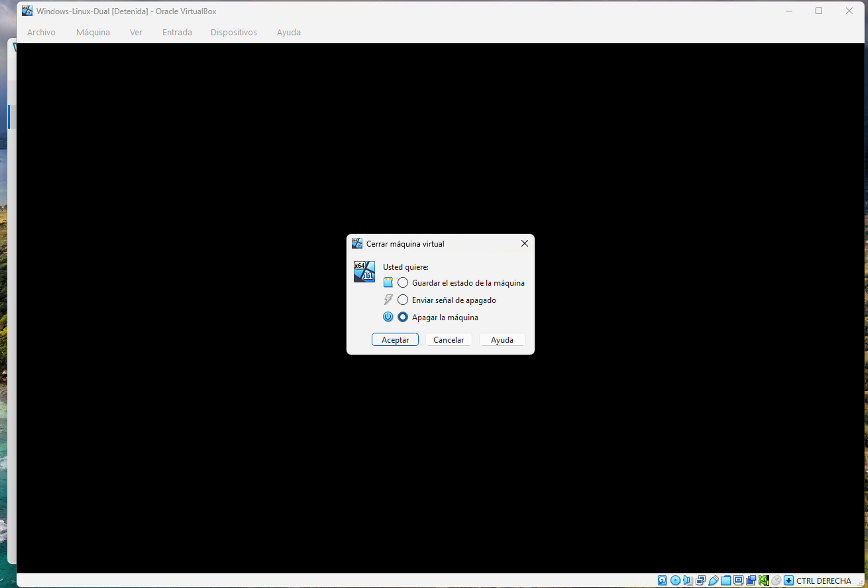This screenshot has height=588, width=868.
Task: Close the 'Cerrar máquina virtual' dialog
Action: pyautogui.click(x=524, y=244)
